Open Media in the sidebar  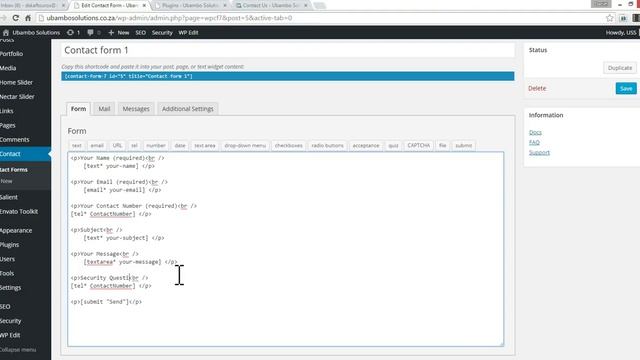(8, 68)
